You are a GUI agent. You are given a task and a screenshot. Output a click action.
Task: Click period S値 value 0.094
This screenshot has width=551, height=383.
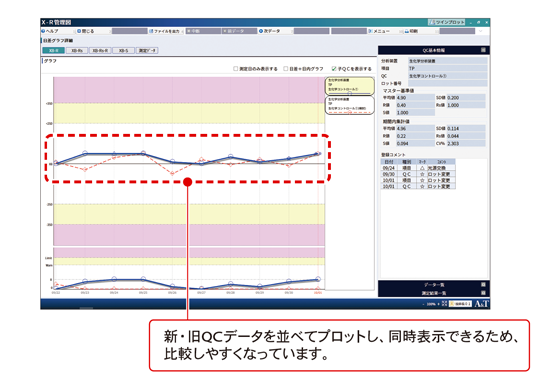[x=415, y=143]
